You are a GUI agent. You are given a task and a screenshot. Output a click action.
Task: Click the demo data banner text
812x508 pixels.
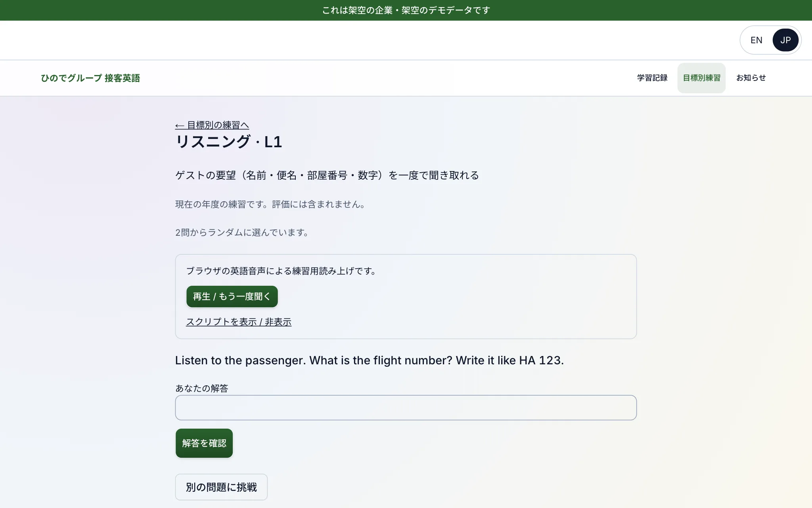click(406, 10)
